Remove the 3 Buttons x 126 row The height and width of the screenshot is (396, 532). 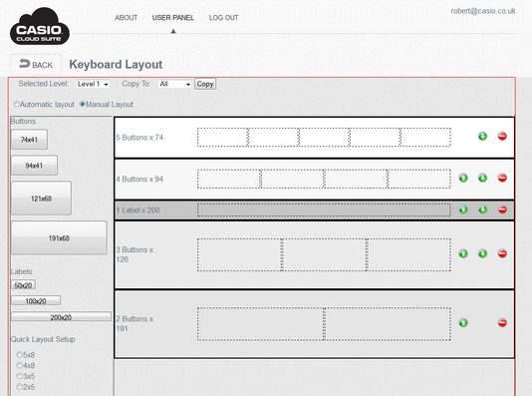pyautogui.click(x=502, y=253)
